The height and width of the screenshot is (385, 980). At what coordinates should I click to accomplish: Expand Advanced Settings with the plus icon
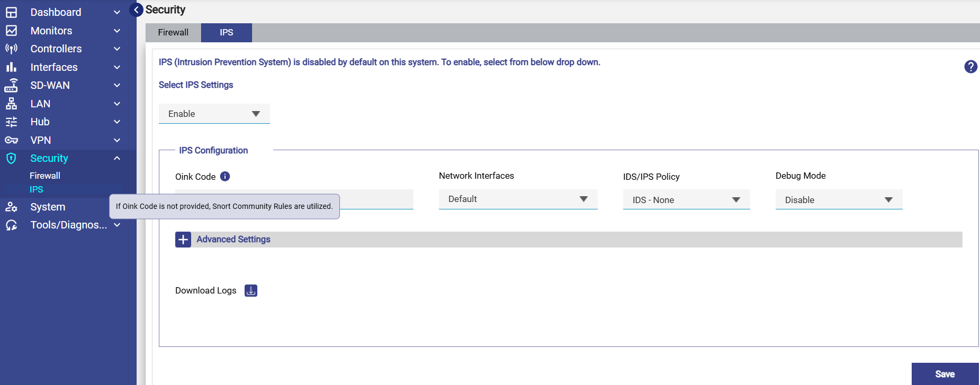(x=183, y=240)
